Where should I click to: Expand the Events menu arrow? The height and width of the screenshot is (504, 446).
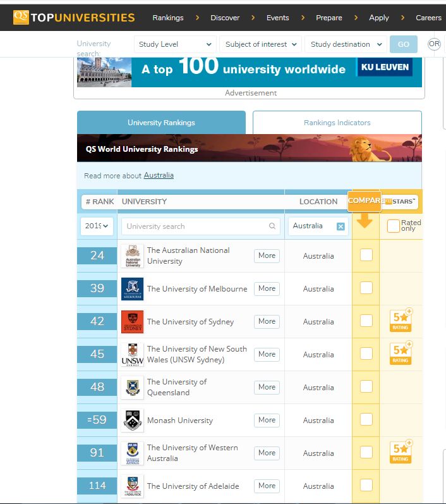click(303, 18)
